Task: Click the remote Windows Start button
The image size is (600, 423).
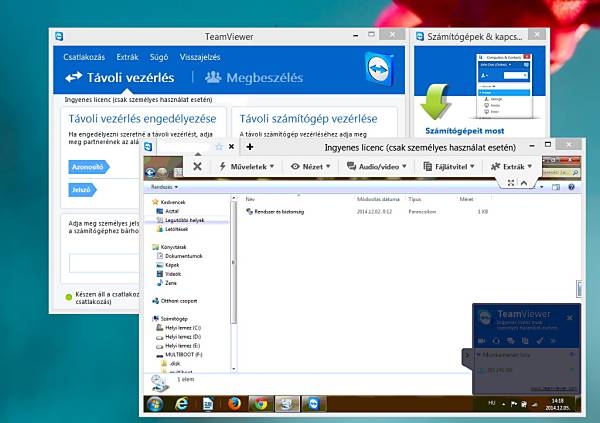Action: 155,404
